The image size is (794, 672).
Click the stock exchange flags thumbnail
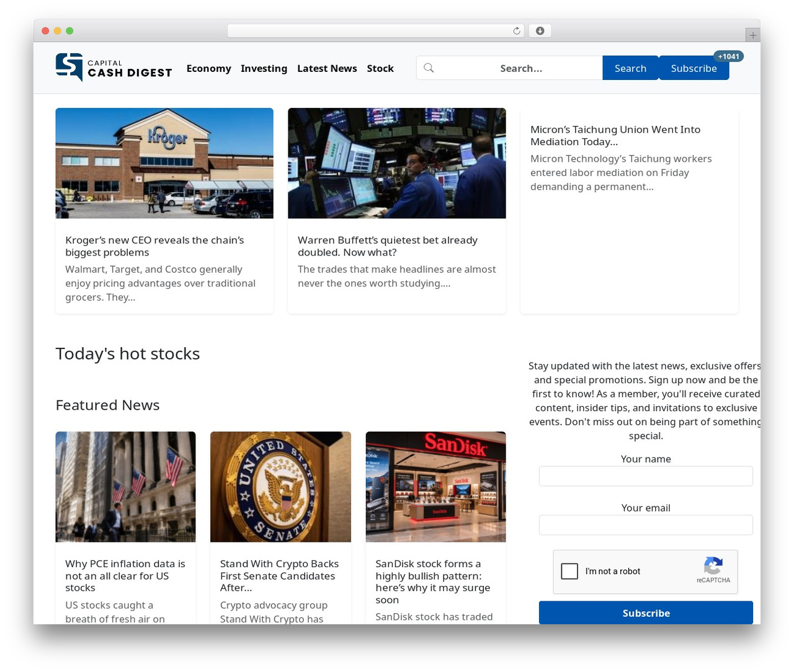tap(125, 487)
